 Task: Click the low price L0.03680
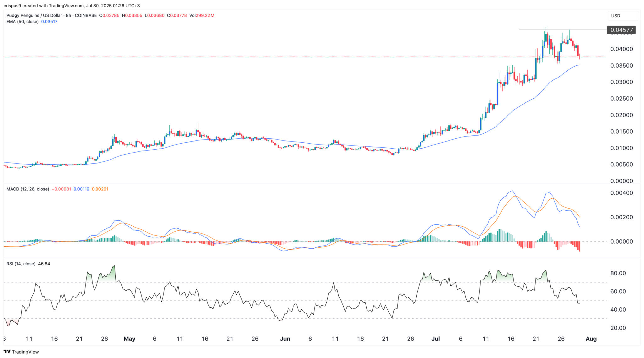(x=154, y=15)
